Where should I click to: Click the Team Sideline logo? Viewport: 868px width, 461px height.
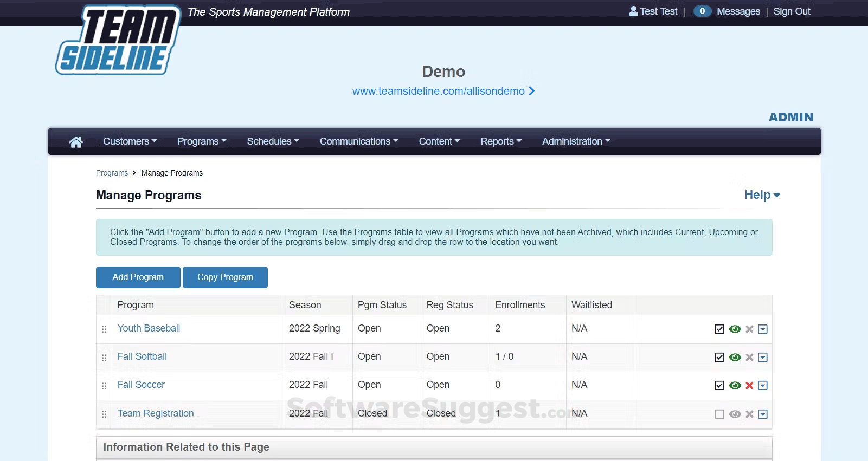point(118,40)
